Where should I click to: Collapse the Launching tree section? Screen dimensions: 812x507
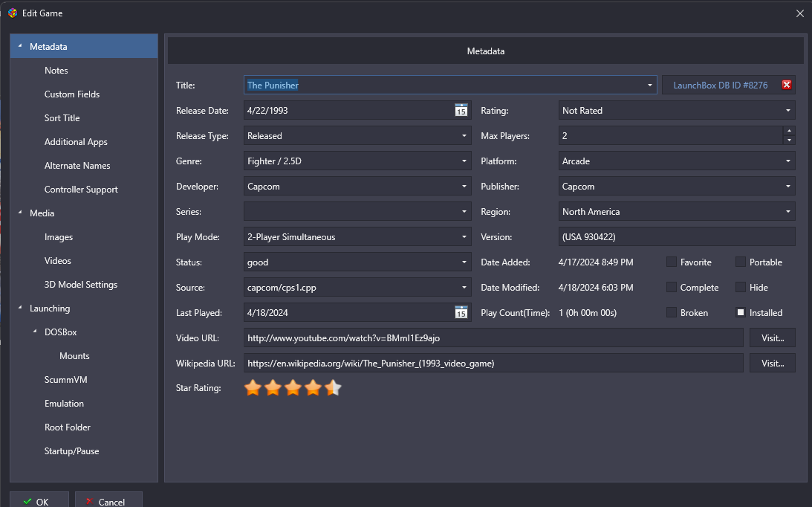20,308
